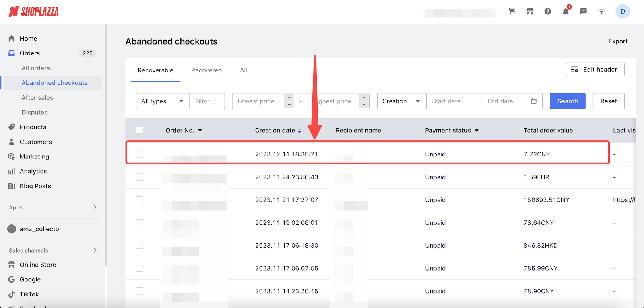This screenshot has height=308, width=644.
Task: Click the Shoplazza logo
Action: [34, 12]
